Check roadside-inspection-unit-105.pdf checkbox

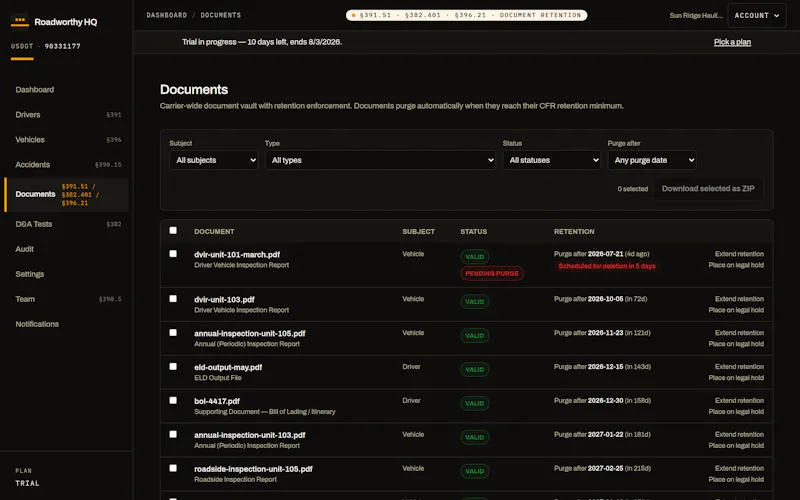[x=173, y=468]
